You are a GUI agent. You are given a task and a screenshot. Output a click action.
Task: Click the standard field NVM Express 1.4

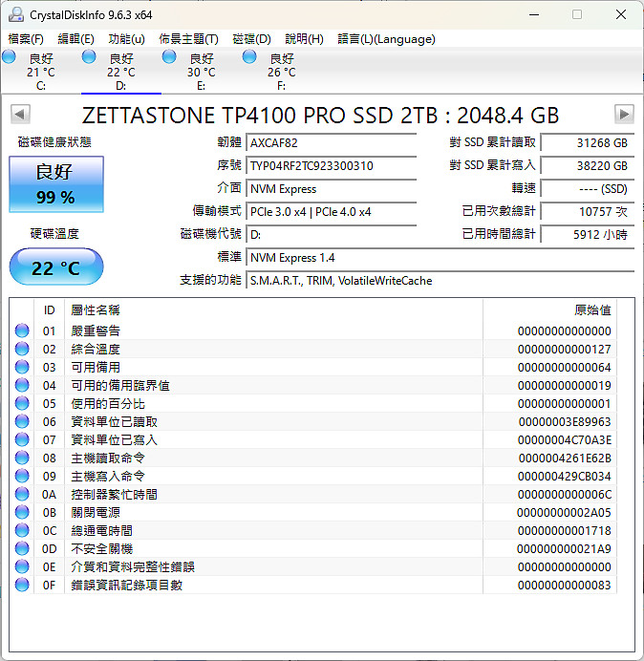tap(440, 258)
